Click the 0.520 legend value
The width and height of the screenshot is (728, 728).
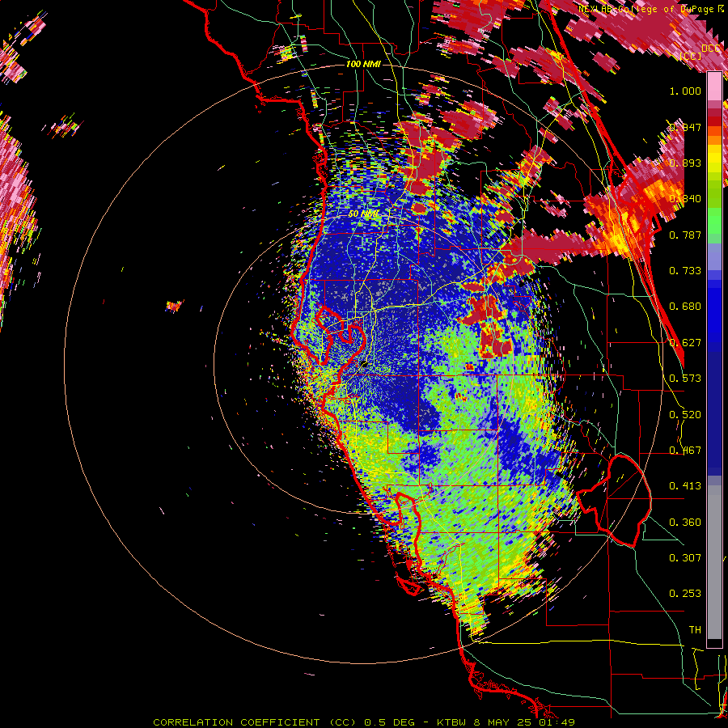click(x=685, y=415)
